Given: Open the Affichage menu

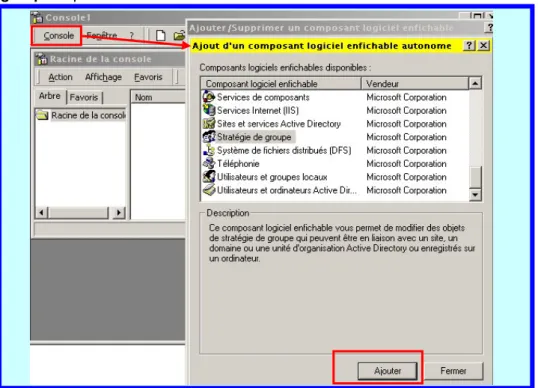Looking at the screenshot, I should (103, 77).
